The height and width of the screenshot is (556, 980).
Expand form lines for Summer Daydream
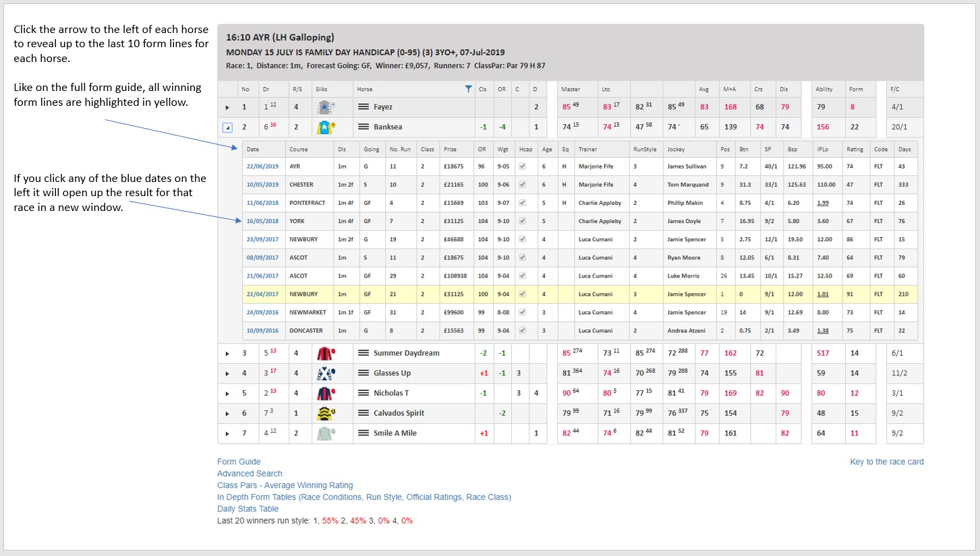227,353
